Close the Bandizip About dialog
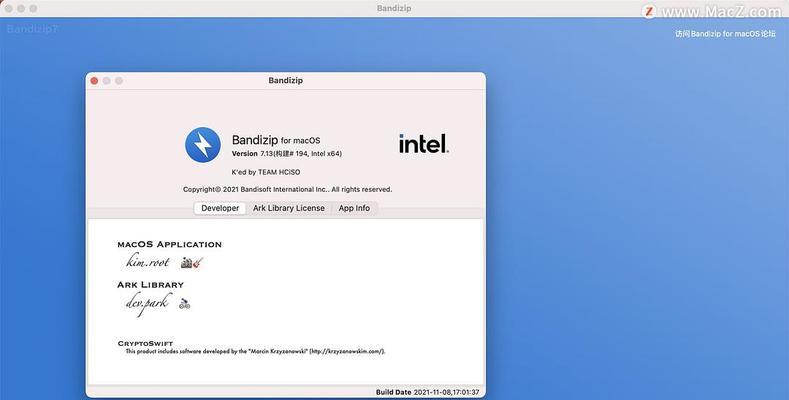The width and height of the screenshot is (789, 400). pos(94,81)
